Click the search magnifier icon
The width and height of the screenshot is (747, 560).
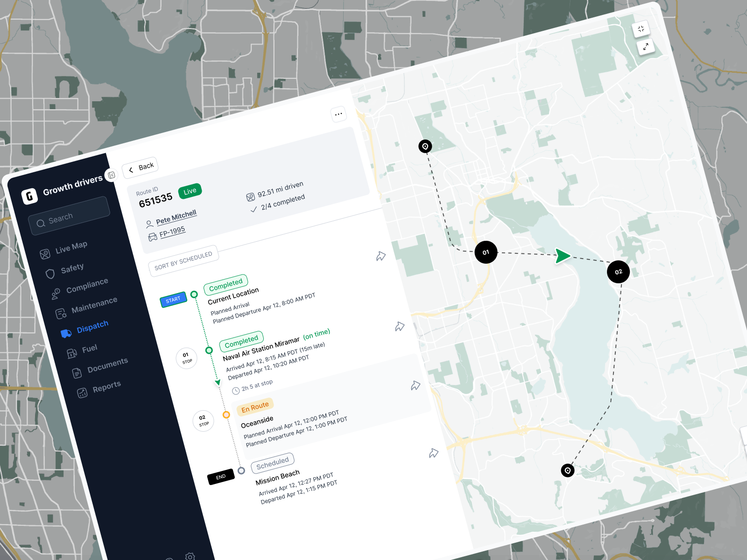coord(41,223)
